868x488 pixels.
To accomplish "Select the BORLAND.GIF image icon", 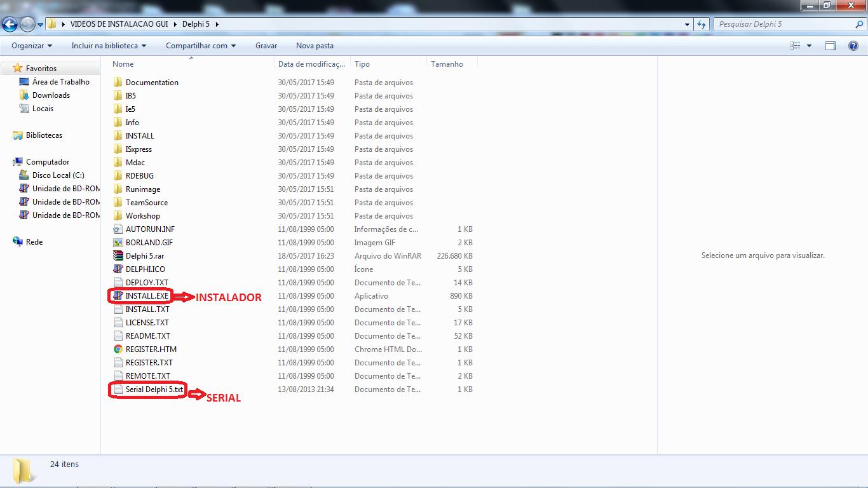I will (118, 242).
